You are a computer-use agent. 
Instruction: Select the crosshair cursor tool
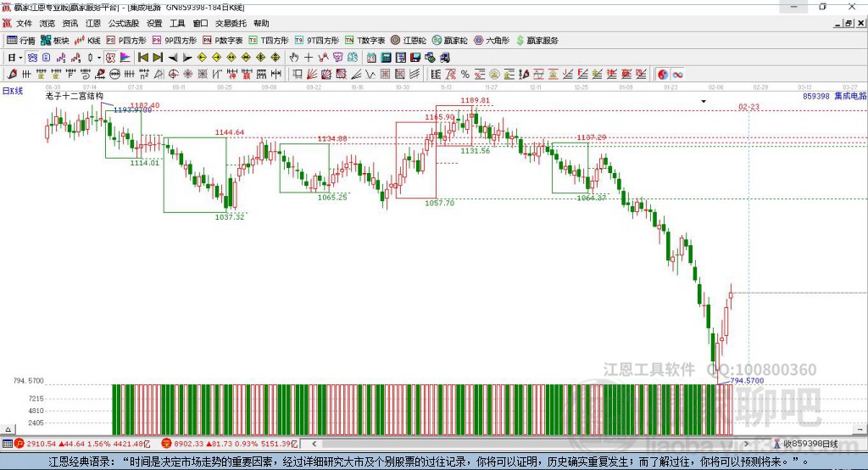[309, 57]
